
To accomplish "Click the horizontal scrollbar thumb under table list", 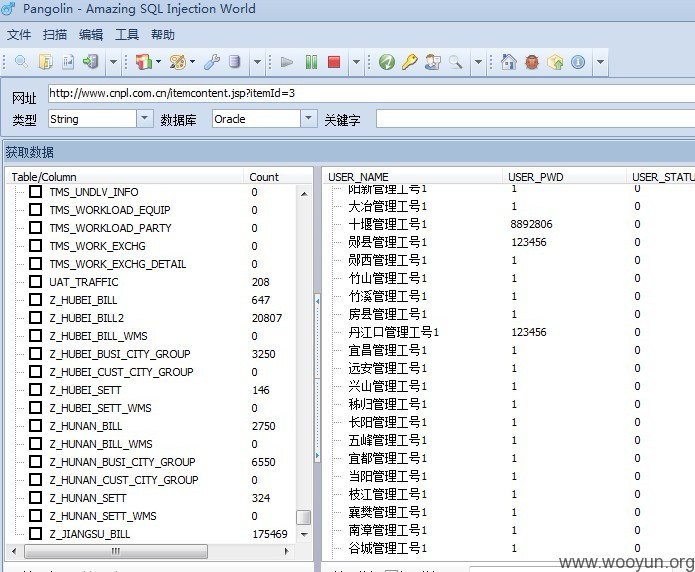I will tap(116, 551).
